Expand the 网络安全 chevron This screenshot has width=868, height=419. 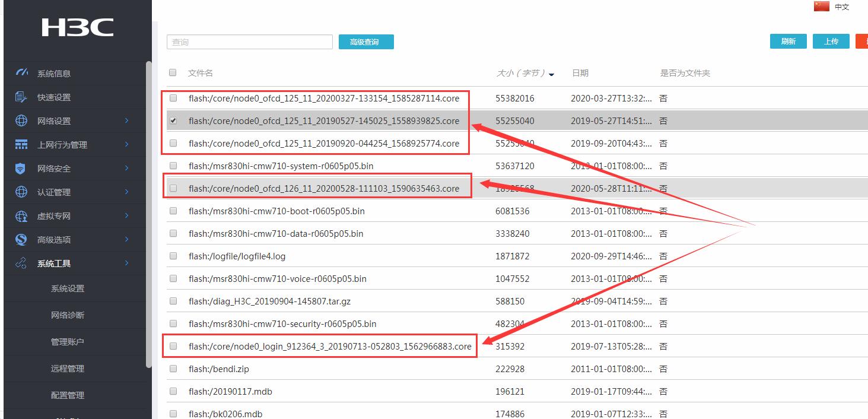pyautogui.click(x=126, y=168)
